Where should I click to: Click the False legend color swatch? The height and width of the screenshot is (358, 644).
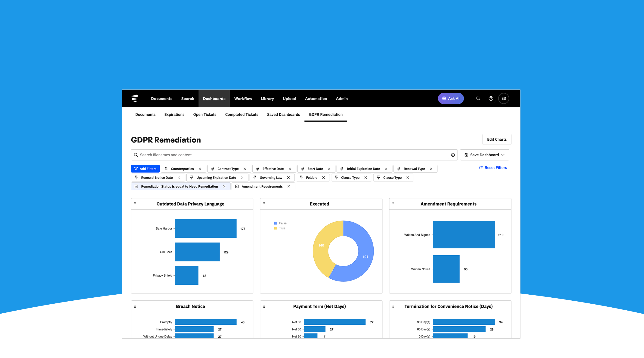(x=276, y=223)
